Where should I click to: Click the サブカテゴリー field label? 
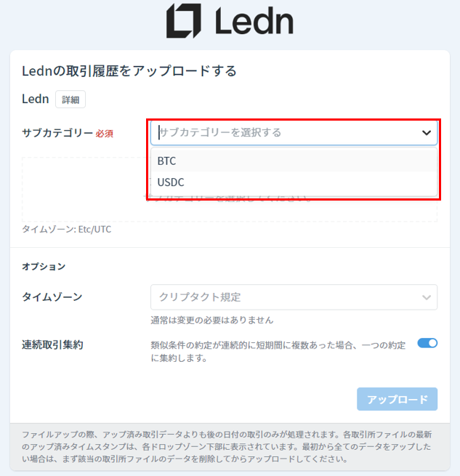[57, 133]
